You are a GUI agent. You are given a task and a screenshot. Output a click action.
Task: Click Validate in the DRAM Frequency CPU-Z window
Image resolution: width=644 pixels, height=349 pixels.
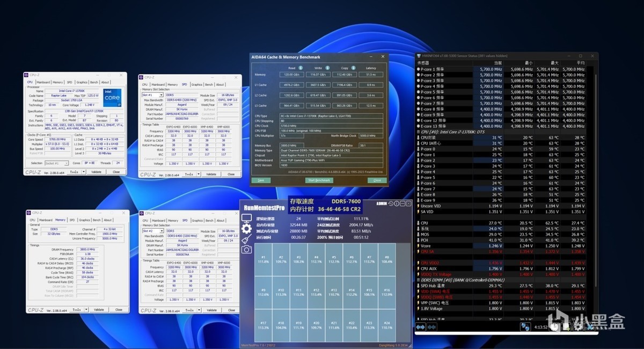pyautogui.click(x=99, y=310)
